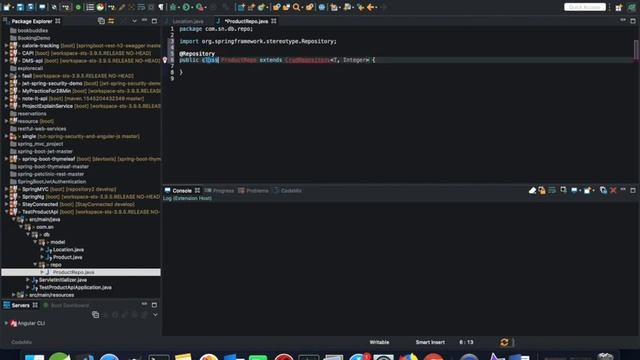Click the Servers panel copy icon
The image size is (640, 360).
pyautogui.click(x=96, y=315)
